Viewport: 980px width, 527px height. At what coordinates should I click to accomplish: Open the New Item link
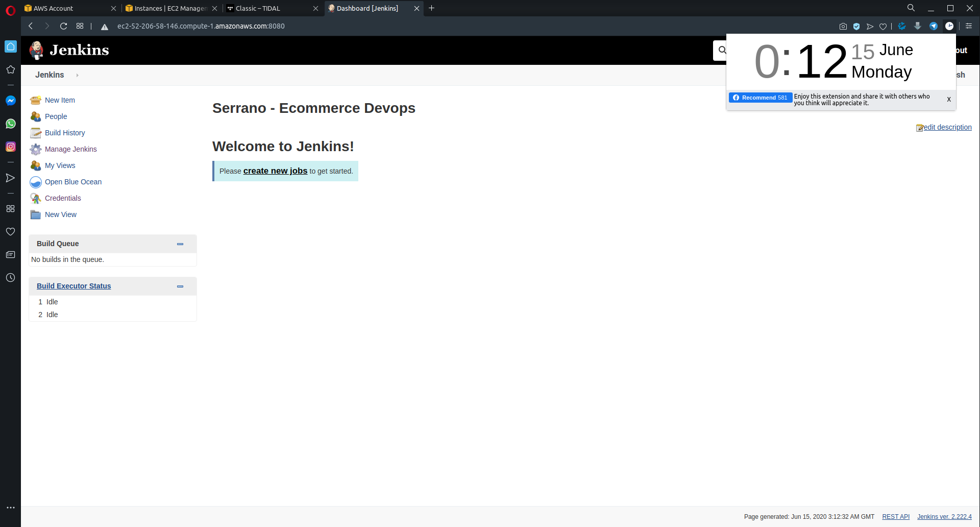tap(60, 100)
